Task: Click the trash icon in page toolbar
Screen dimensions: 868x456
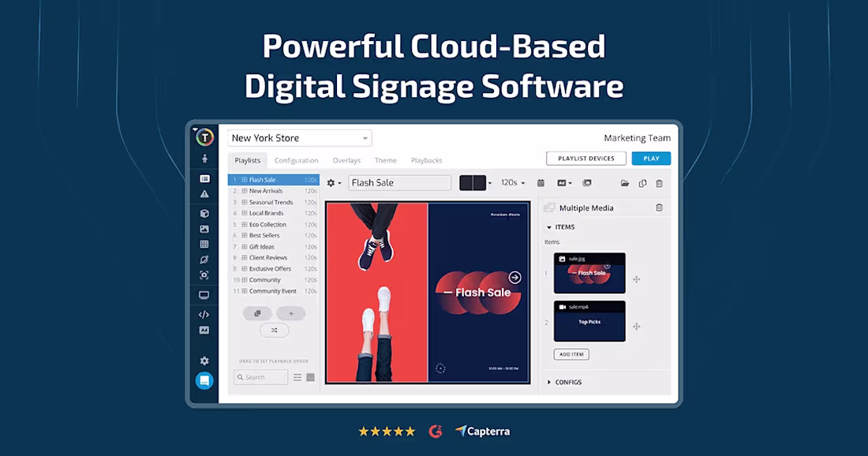Action: pos(660,183)
